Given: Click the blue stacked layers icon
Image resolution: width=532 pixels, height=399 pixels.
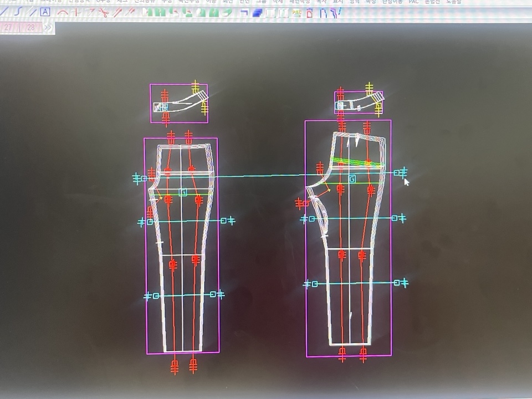Looking at the screenshot, I should pyautogui.click(x=257, y=13).
